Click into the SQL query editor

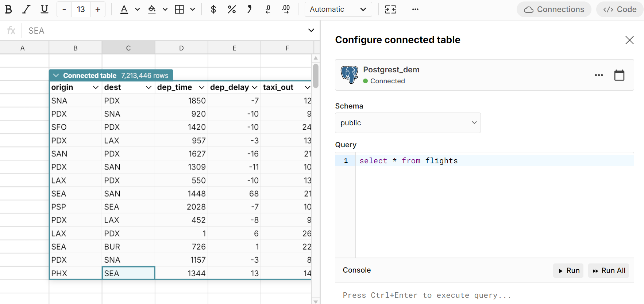tap(494, 205)
